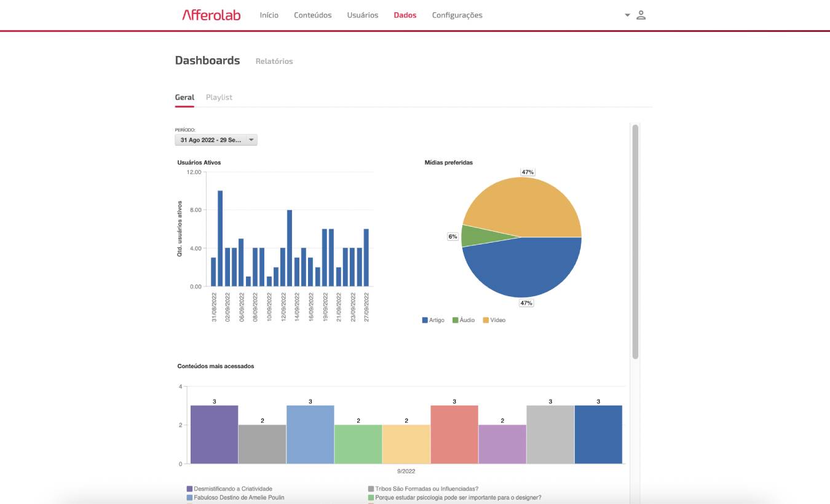The height and width of the screenshot is (504, 830).
Task: Click the vertical scrollbar of dashboard panel
Action: (635, 241)
